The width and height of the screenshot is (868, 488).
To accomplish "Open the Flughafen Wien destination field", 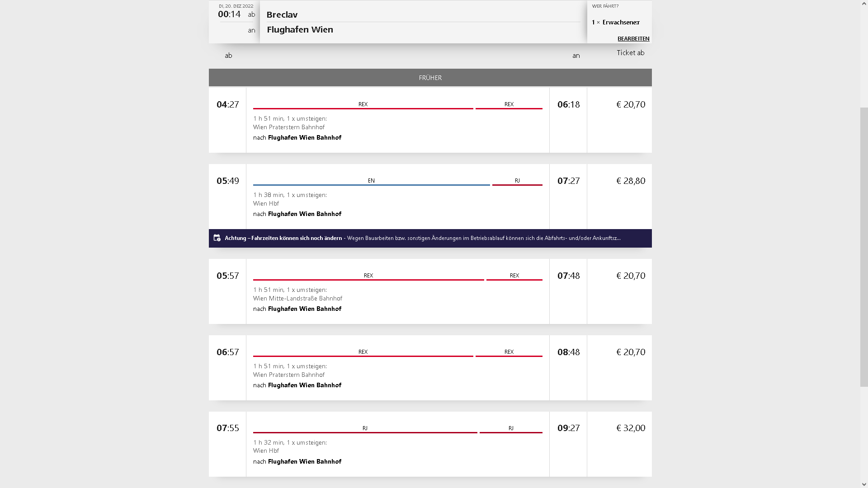I will (x=423, y=30).
